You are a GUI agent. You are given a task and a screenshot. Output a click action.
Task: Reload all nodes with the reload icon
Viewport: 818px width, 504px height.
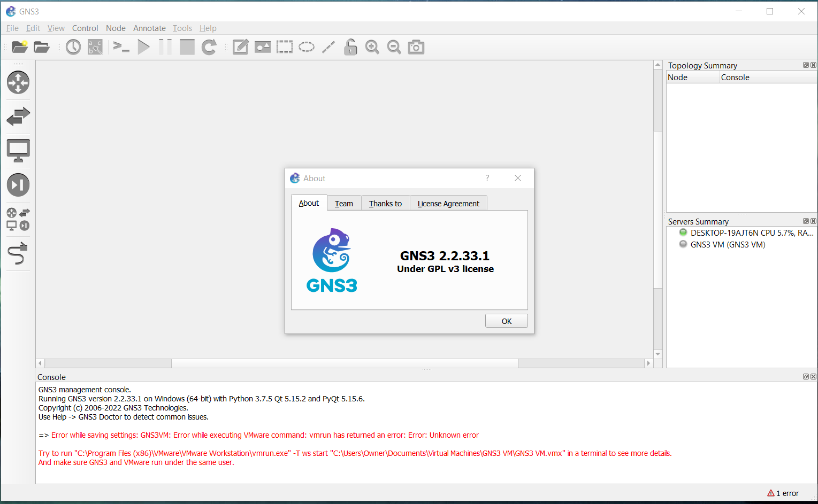(209, 47)
